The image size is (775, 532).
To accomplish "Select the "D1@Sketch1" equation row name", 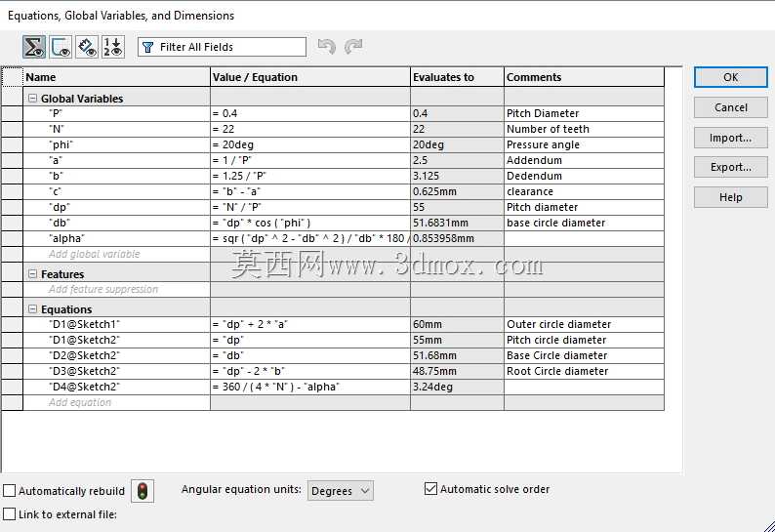I will click(117, 324).
